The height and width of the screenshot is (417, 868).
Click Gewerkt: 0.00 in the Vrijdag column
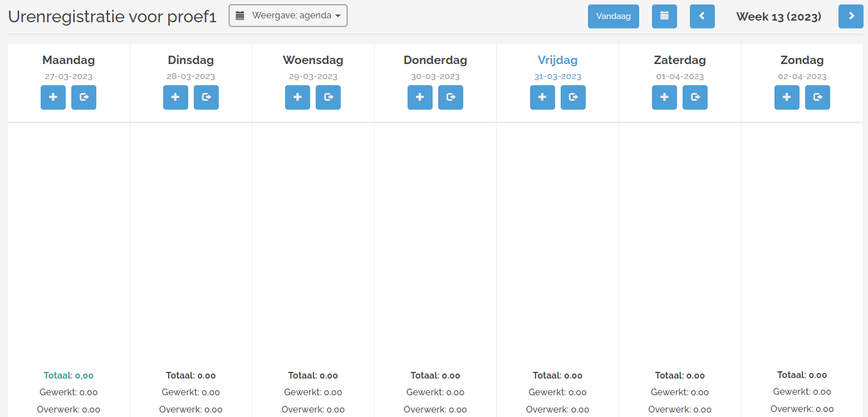point(557,393)
